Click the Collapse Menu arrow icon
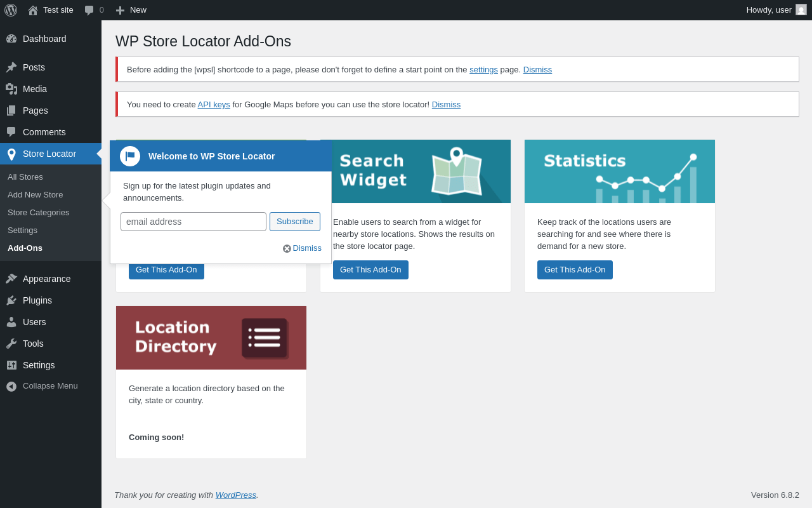Image resolution: width=812 pixels, height=508 pixels. (x=11, y=386)
